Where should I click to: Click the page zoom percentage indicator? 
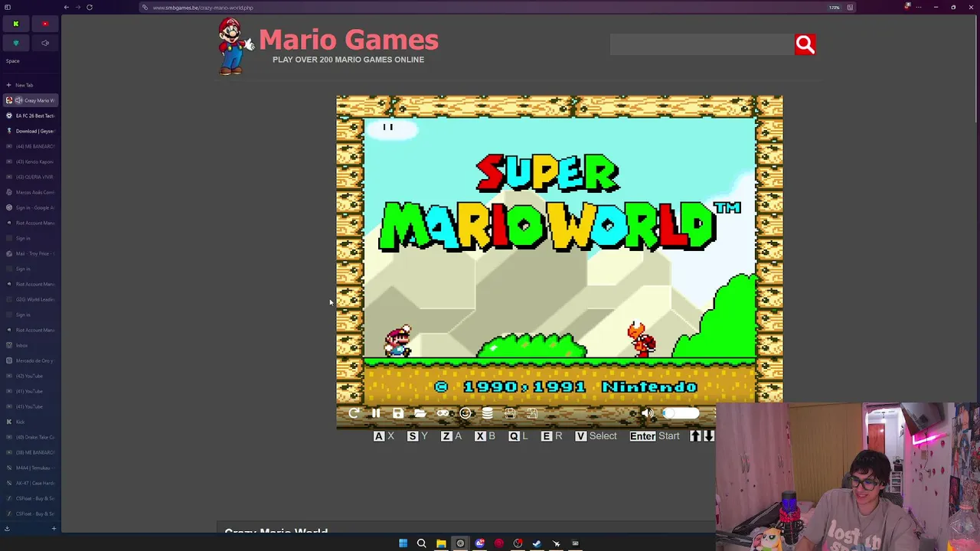coord(834,8)
